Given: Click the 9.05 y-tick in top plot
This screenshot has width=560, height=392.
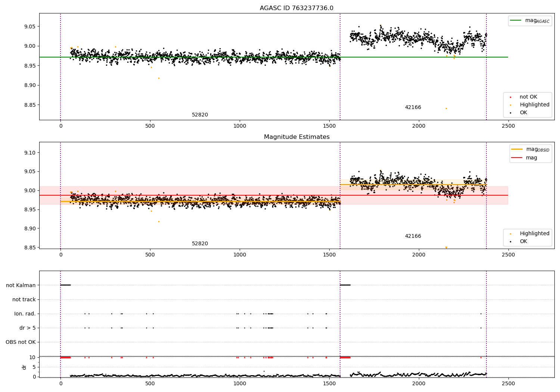Looking at the screenshot, I should [x=30, y=27].
